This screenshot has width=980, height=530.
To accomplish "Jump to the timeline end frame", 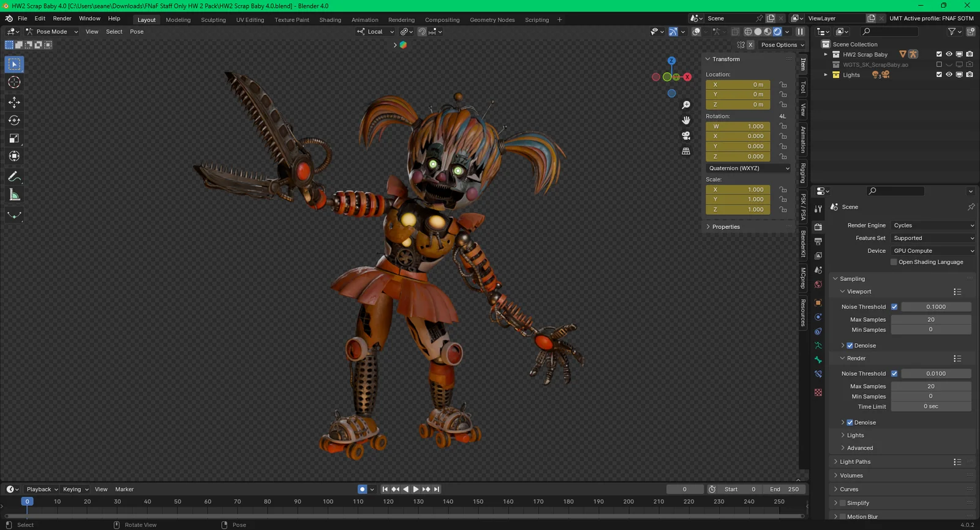I will [437, 489].
